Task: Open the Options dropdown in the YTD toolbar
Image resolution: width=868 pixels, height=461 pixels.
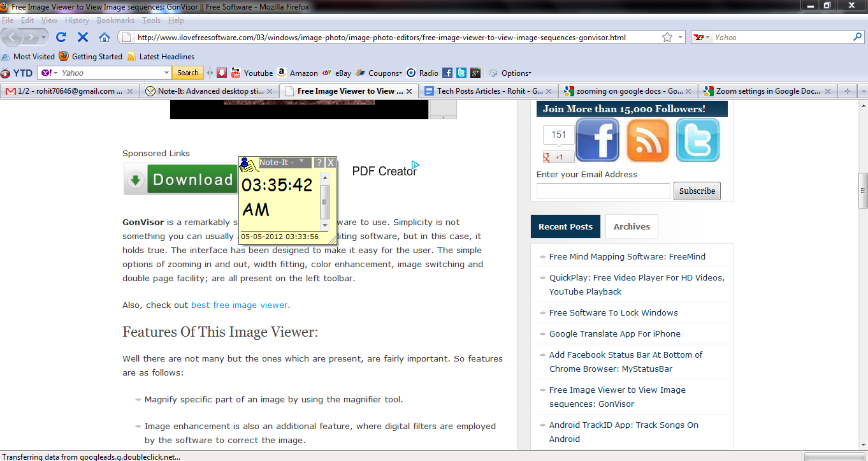Action: [x=510, y=73]
